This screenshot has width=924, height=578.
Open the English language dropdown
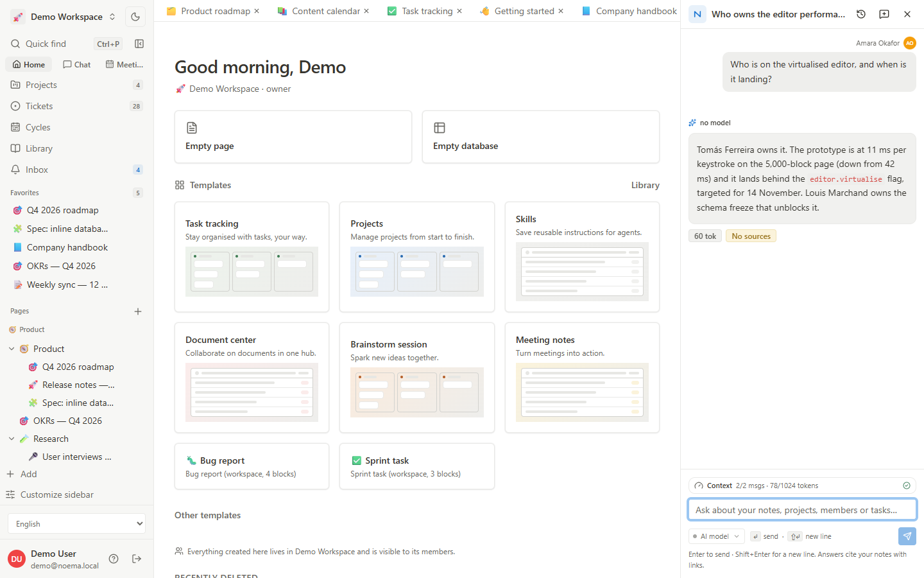click(76, 523)
